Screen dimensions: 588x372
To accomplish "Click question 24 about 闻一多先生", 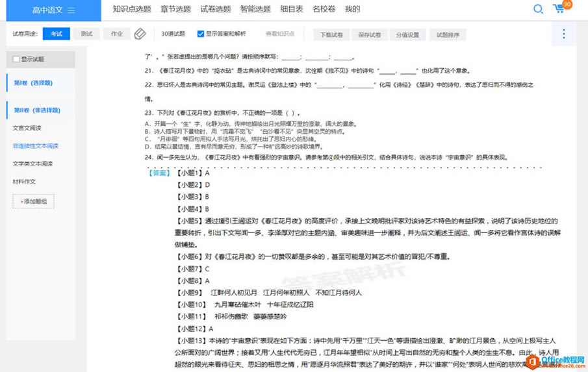I will tap(327, 157).
